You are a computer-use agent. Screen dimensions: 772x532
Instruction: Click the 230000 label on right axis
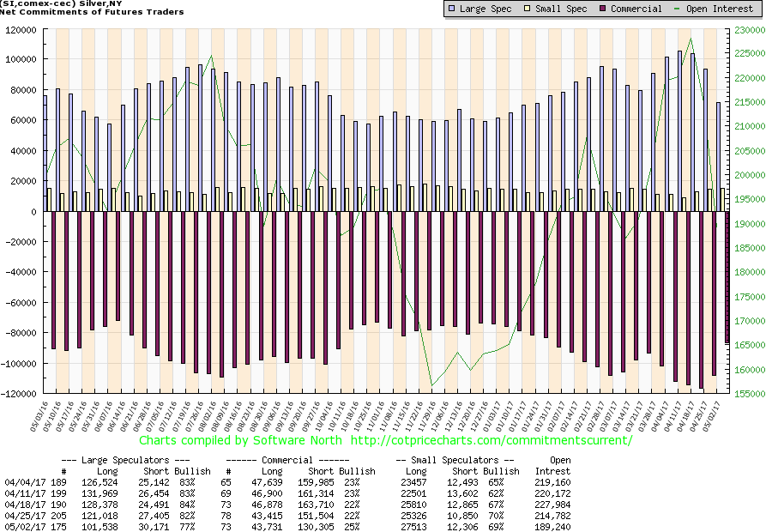[750, 29]
